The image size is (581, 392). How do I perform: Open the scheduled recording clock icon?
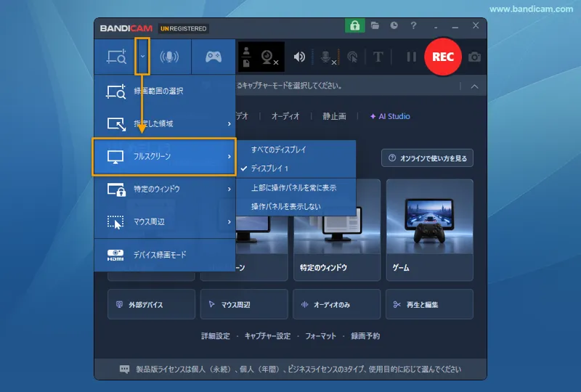[394, 25]
